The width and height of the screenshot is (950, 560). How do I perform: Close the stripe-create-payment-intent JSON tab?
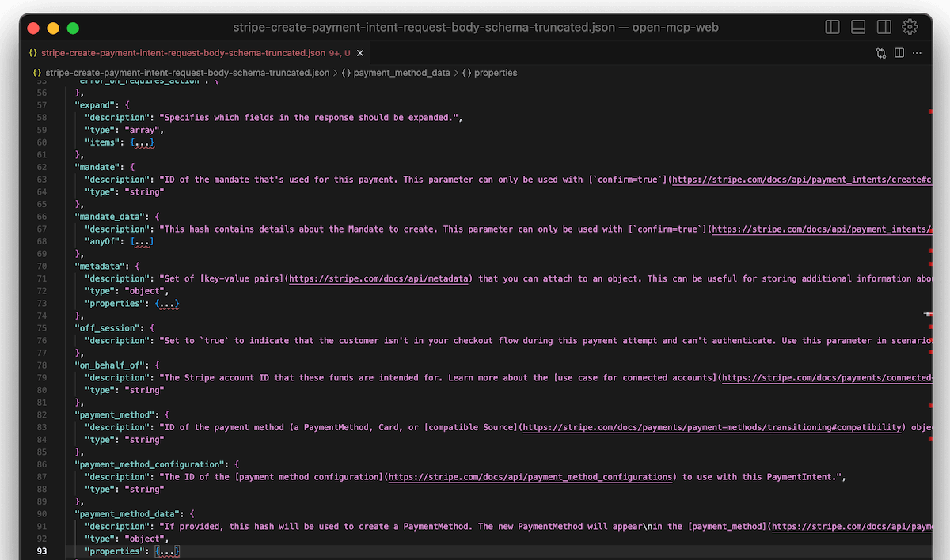(360, 54)
